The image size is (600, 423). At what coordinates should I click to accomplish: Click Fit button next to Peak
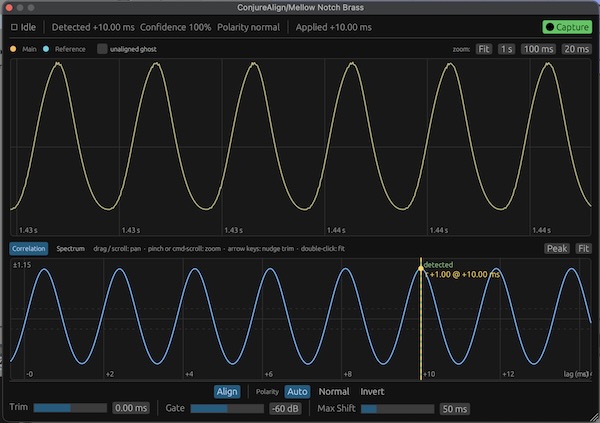pyautogui.click(x=583, y=248)
